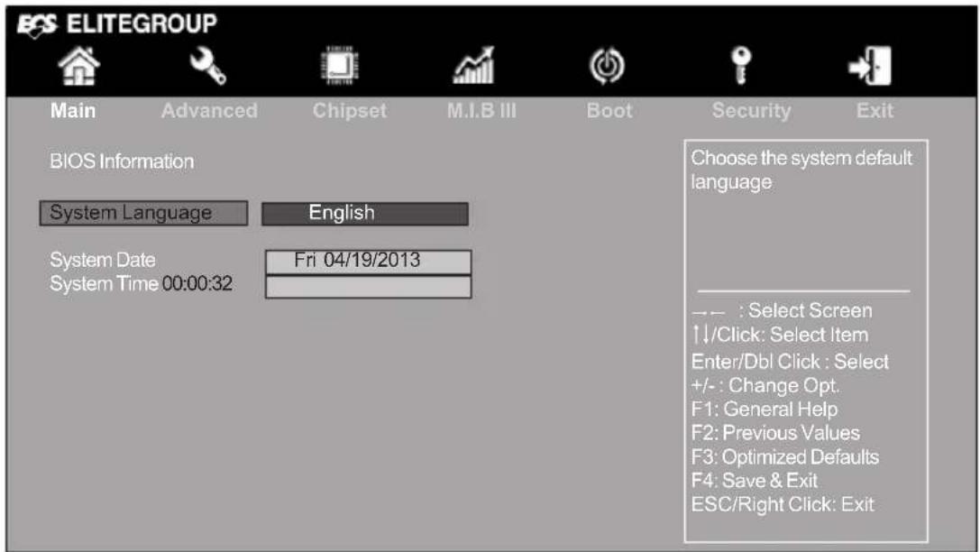Select the System Date label
The height and width of the screenshot is (552, 980).
point(103,260)
